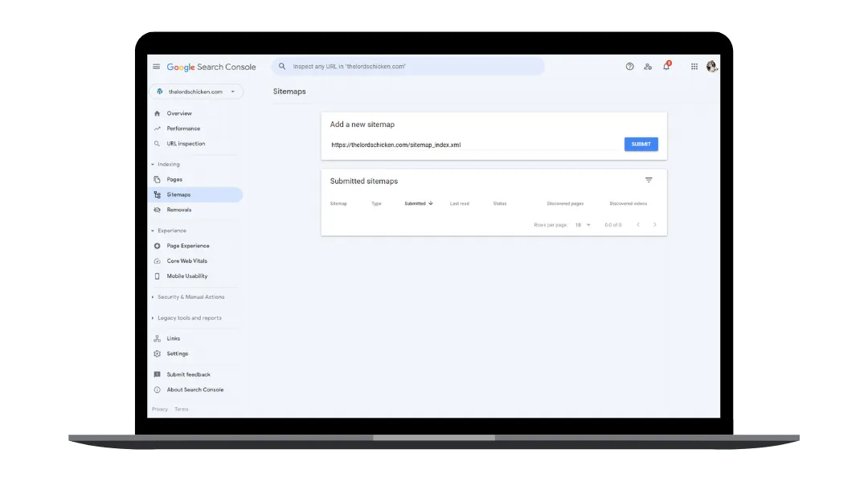868x482 pixels.
Task: Click the Submit feedback icon
Action: tap(158, 374)
